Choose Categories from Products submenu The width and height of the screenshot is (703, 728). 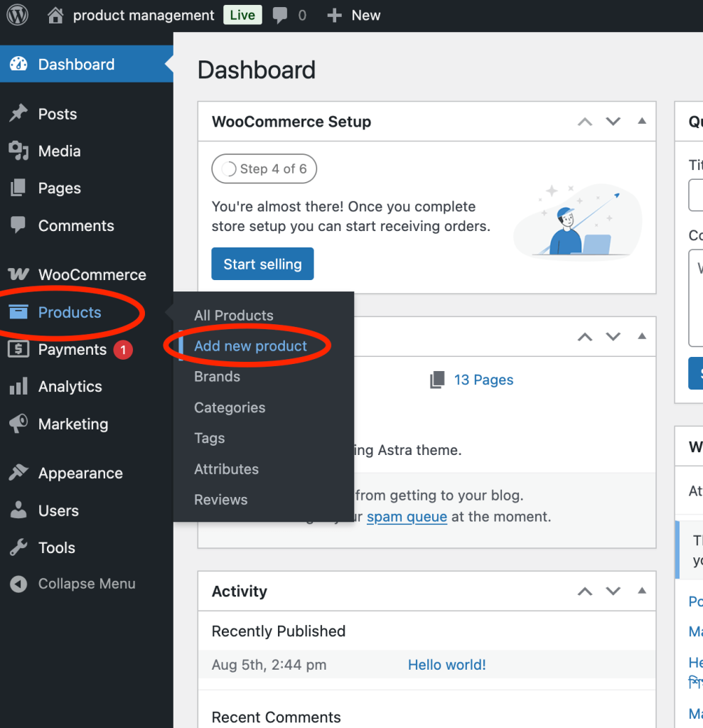tap(230, 407)
